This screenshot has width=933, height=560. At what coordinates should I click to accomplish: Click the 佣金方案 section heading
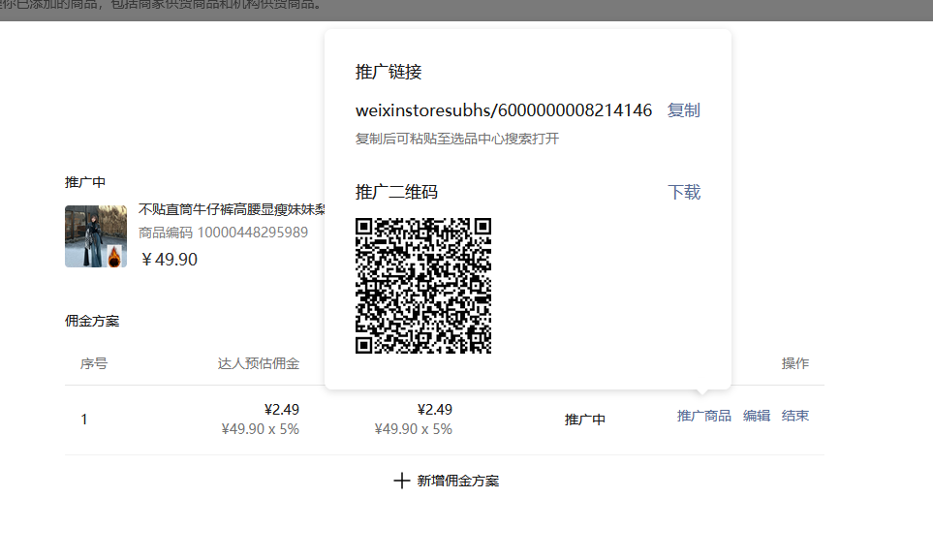tap(92, 321)
